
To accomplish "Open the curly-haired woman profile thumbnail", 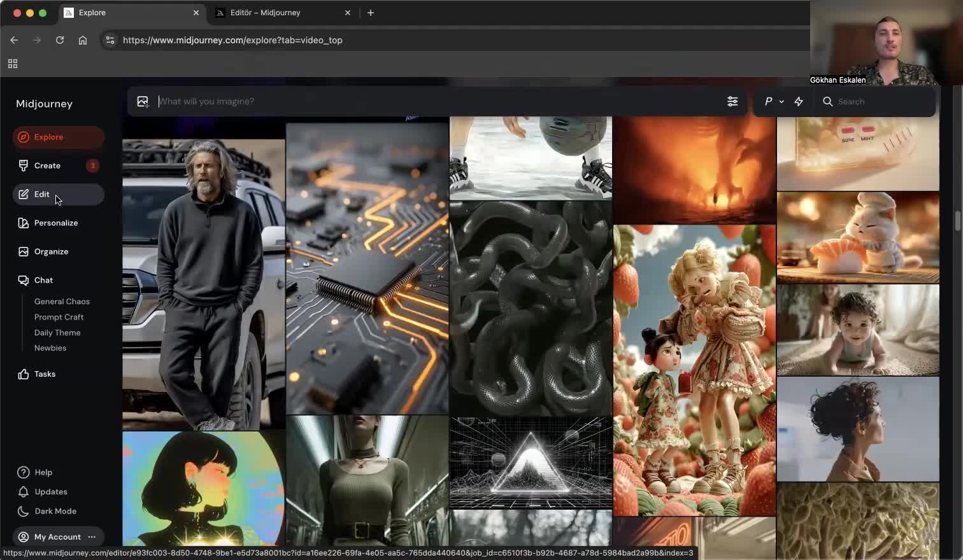I will 858,429.
